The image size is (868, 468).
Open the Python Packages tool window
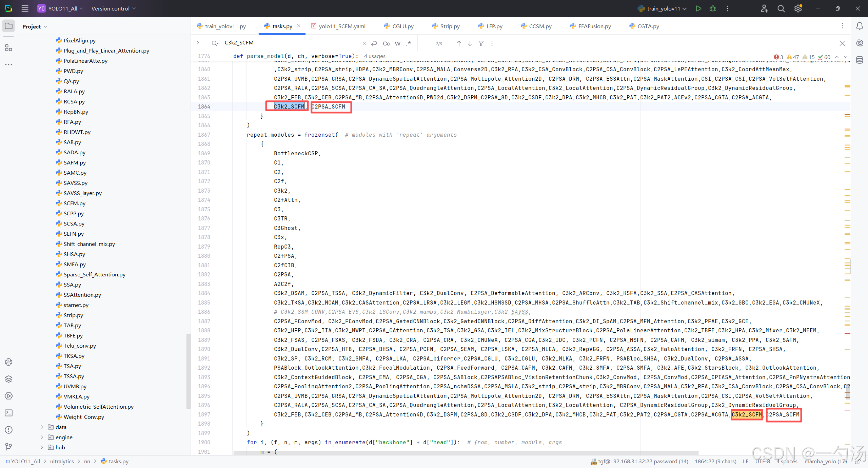(x=8, y=379)
